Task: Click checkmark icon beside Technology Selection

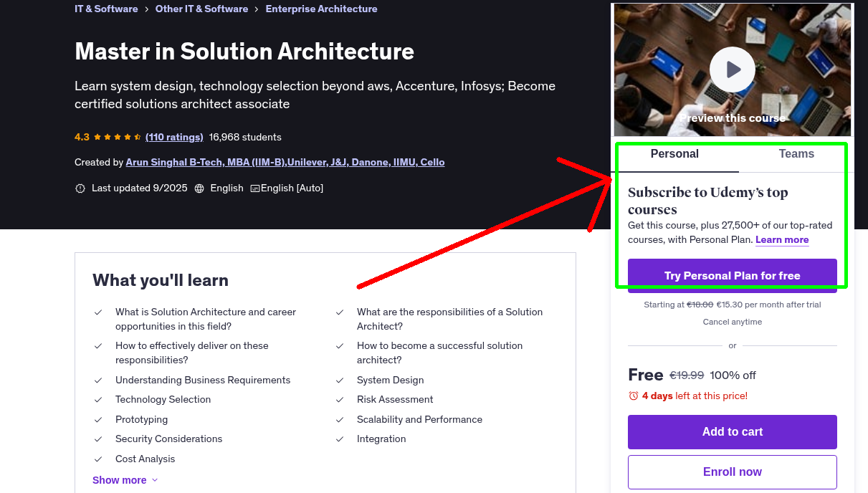Action: pyautogui.click(x=98, y=400)
